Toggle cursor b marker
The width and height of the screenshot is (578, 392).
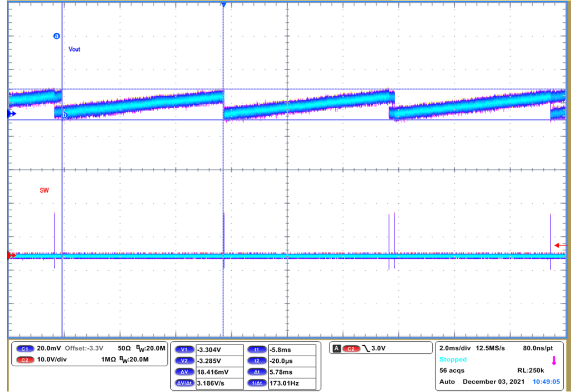(x=64, y=115)
